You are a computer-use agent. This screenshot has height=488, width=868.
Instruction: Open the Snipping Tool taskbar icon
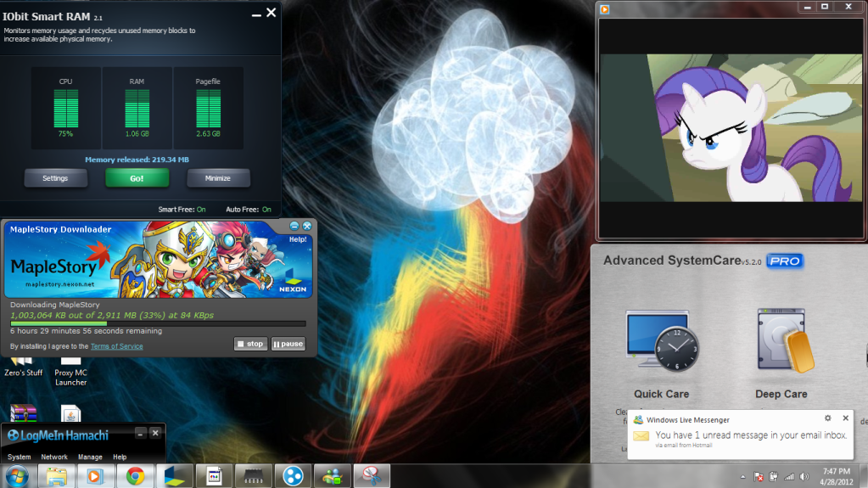tap(372, 476)
